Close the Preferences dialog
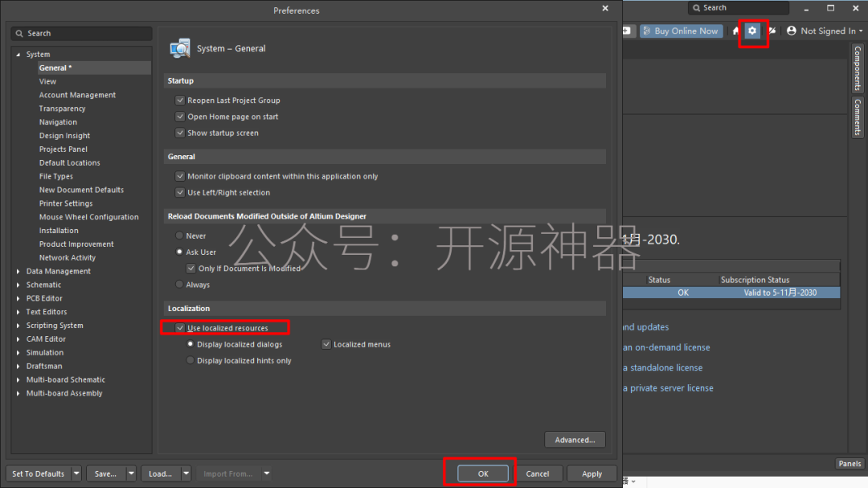This screenshot has width=868, height=488. tap(605, 8)
